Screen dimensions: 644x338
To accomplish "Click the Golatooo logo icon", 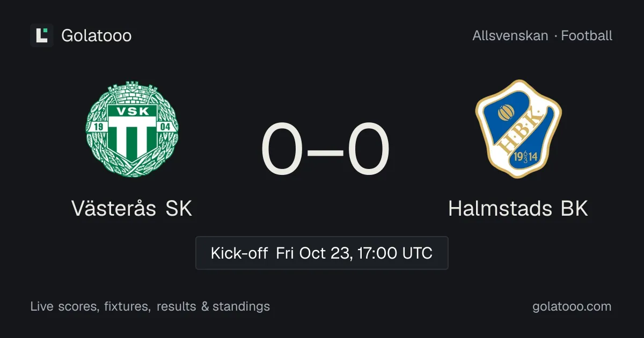I will (42, 35).
